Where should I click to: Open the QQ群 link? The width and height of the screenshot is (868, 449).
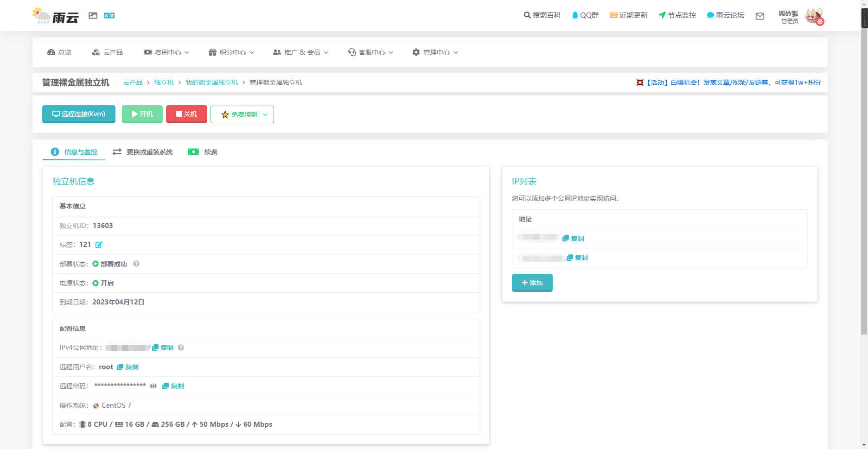(x=585, y=15)
